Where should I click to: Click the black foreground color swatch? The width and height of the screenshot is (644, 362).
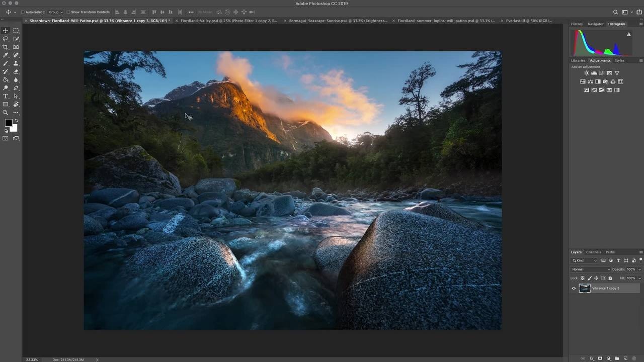click(8, 123)
